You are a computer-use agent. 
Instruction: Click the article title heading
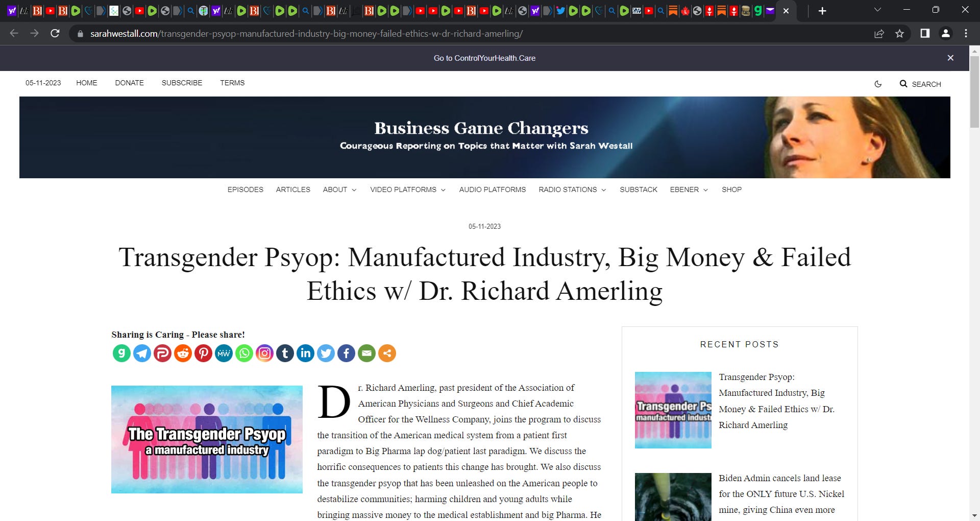click(484, 274)
